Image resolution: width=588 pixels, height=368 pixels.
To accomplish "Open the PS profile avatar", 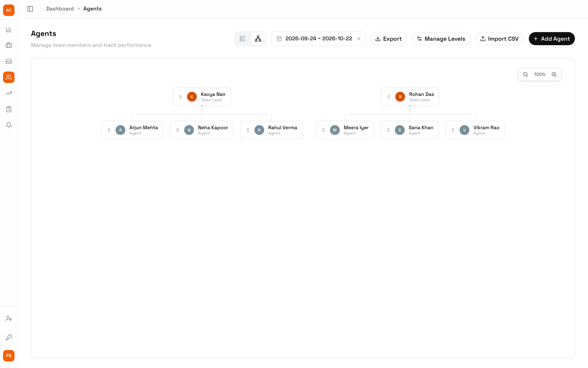I will point(9,356).
